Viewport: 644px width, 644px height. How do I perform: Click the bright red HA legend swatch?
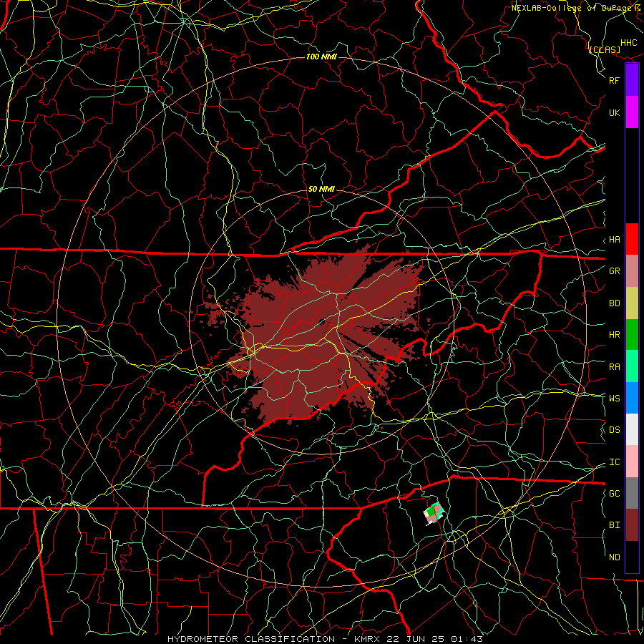(x=632, y=239)
